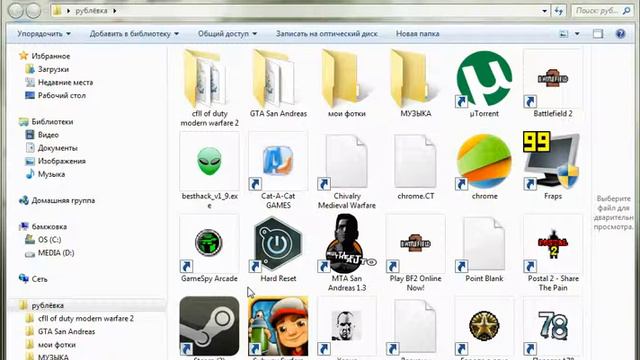Select the gold star emblem shortcut
The image size is (640, 360).
tap(484, 326)
